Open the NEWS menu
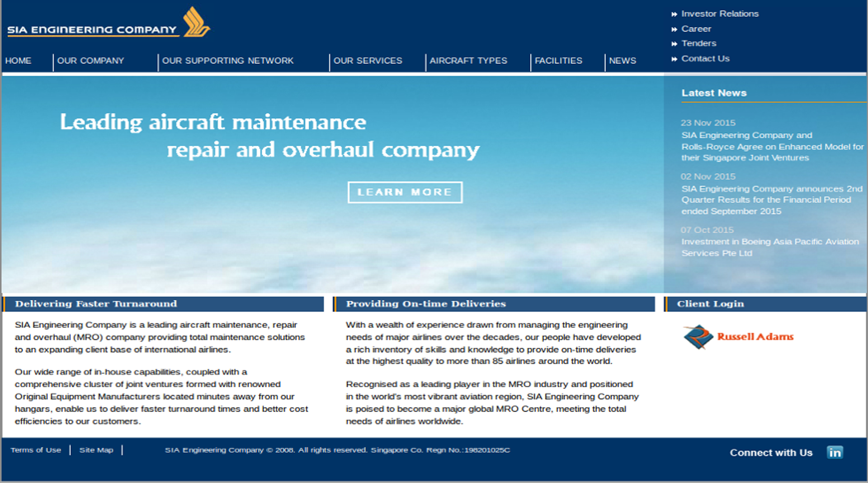The image size is (868, 483). point(623,61)
